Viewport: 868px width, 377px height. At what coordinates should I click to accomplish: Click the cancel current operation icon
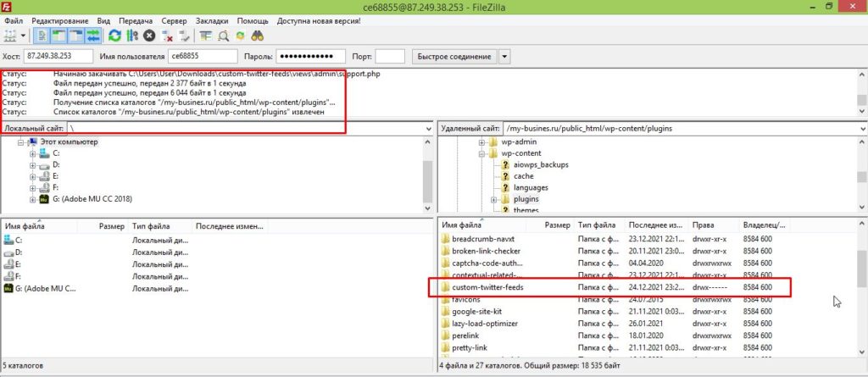149,36
